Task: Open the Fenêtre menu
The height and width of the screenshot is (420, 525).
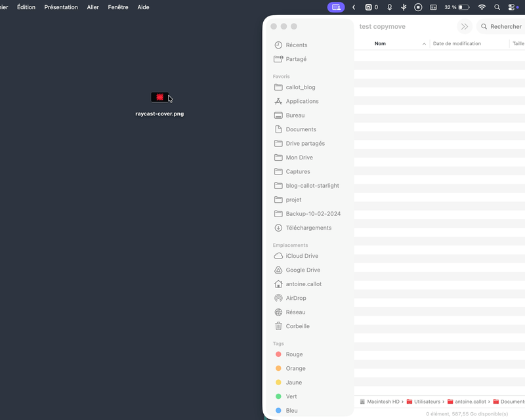Action: pos(118,7)
